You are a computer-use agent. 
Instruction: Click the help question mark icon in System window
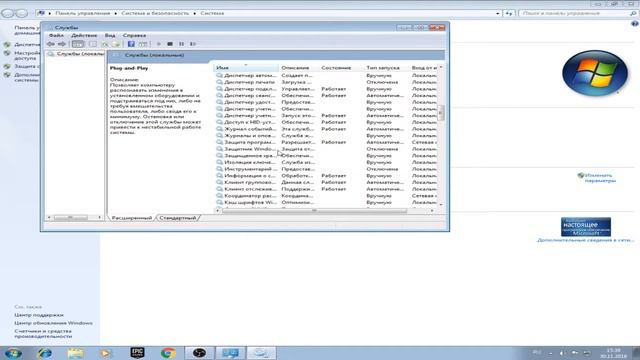point(635,24)
